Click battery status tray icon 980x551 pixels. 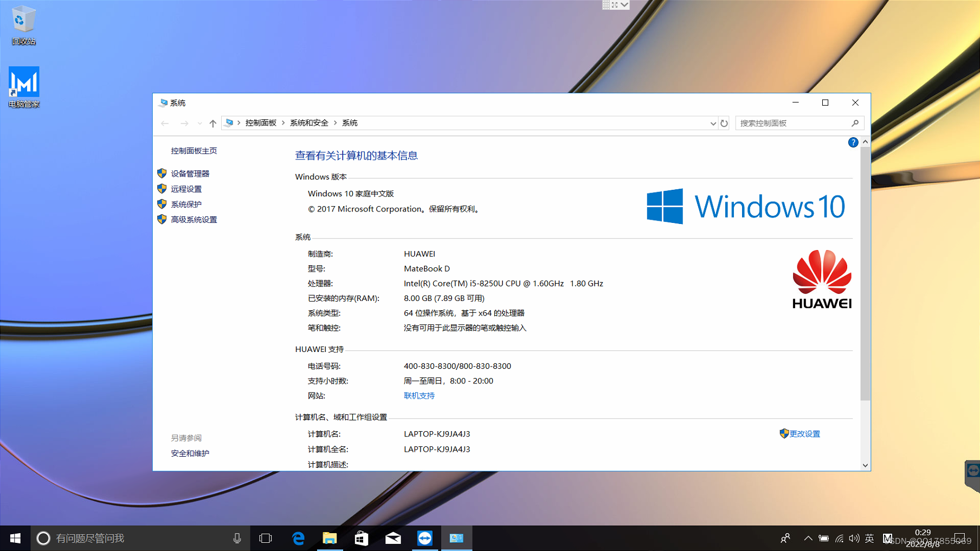[823, 539]
